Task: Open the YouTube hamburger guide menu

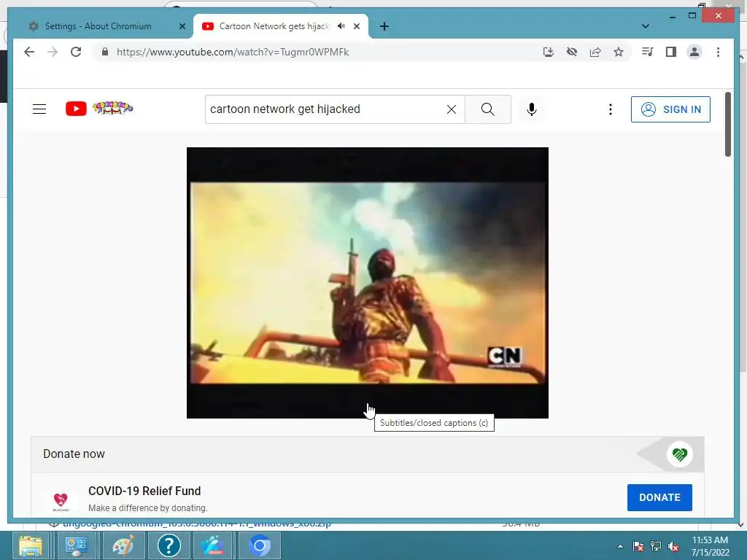Action: point(39,109)
